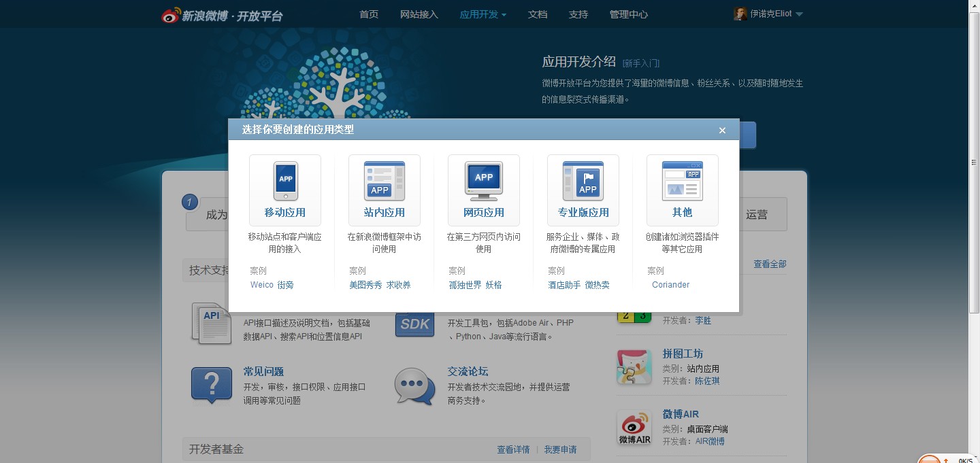Open the 街旁 example link

[286, 285]
